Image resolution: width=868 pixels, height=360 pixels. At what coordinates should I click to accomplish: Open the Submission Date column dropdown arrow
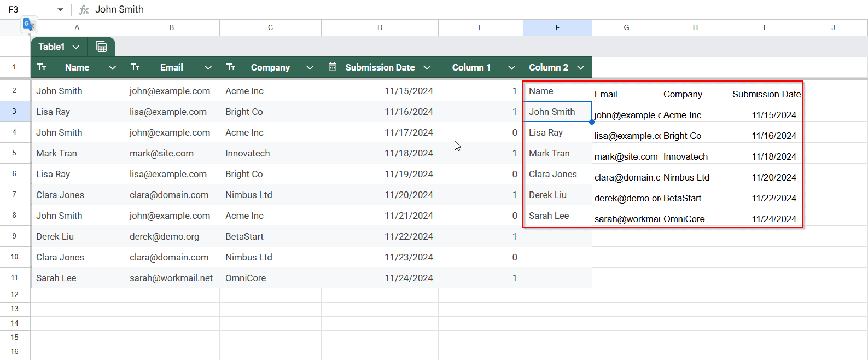(427, 67)
